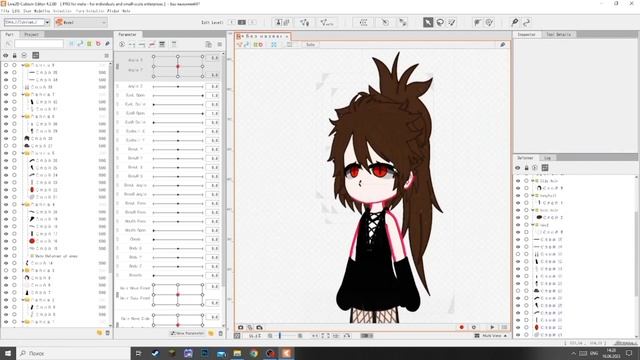Click the Part palette search field
The width and height of the screenshot is (640, 360).
[x=39, y=43]
